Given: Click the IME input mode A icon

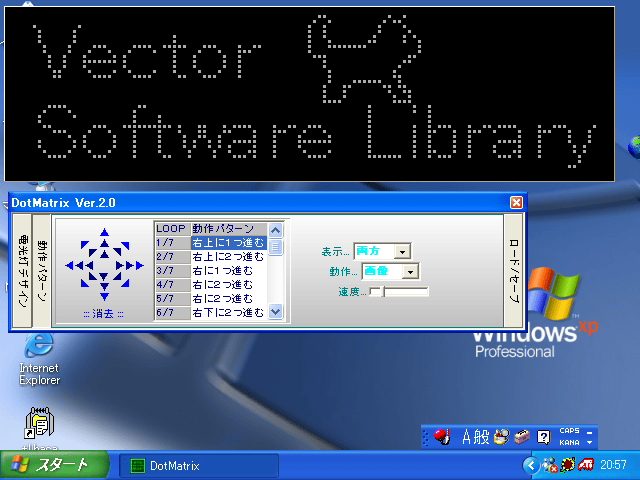Looking at the screenshot, I should click(x=467, y=437).
